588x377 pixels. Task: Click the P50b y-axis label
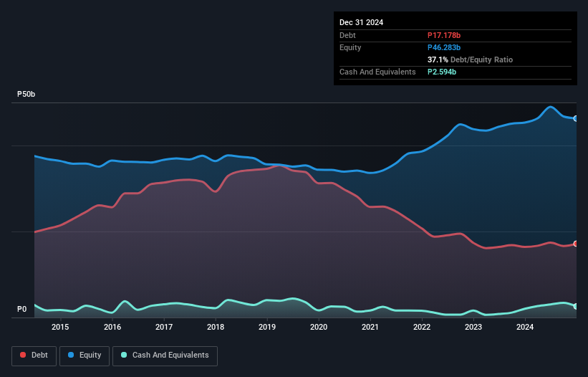coord(26,94)
